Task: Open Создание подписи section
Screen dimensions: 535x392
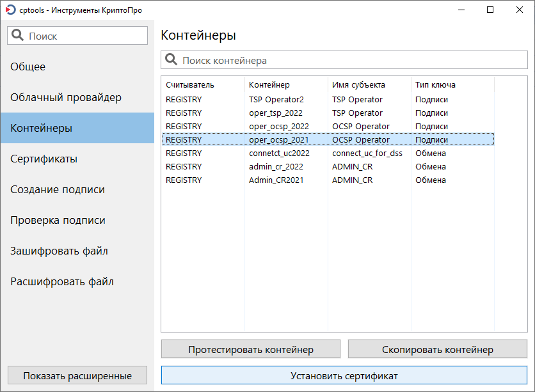Action: (x=77, y=189)
